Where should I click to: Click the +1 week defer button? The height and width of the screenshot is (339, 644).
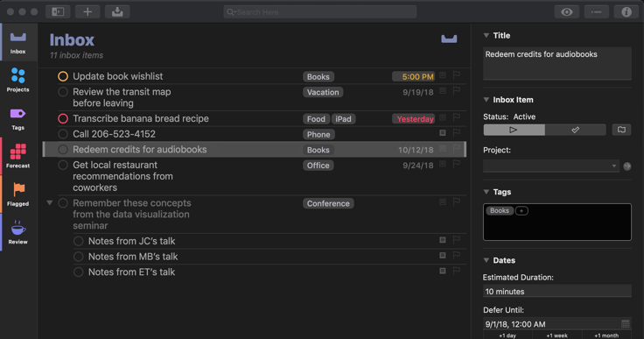(556, 335)
